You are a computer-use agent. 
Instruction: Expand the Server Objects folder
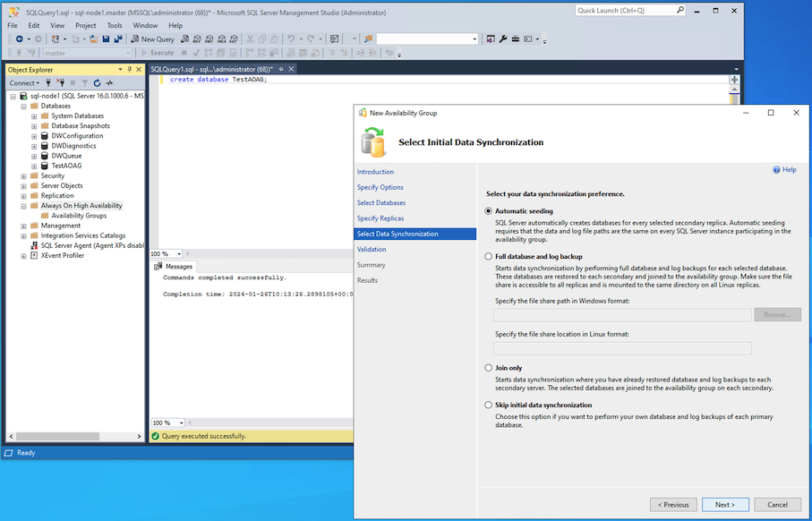[x=24, y=186]
